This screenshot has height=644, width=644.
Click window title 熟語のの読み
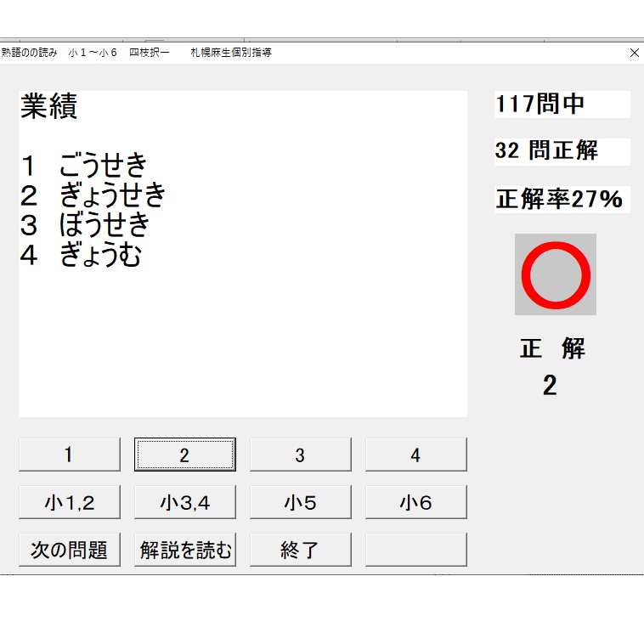point(29,53)
